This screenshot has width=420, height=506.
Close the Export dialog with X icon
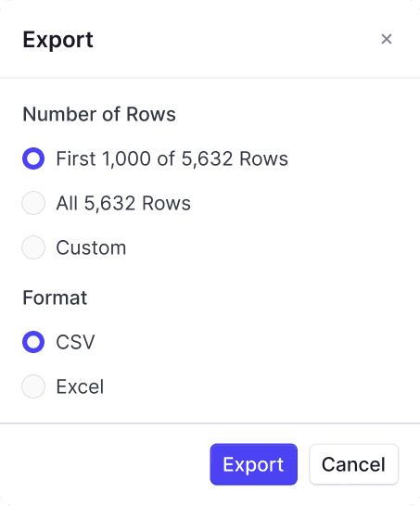[x=387, y=39]
